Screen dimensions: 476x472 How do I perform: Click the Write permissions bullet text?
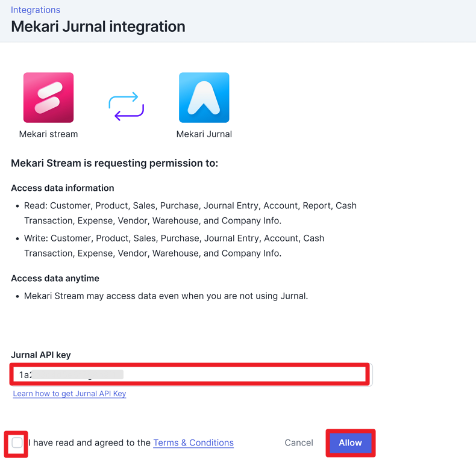174,246
